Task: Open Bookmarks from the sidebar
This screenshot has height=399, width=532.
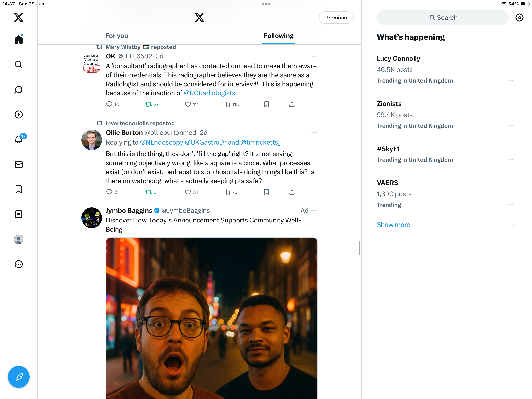Action: click(x=18, y=189)
